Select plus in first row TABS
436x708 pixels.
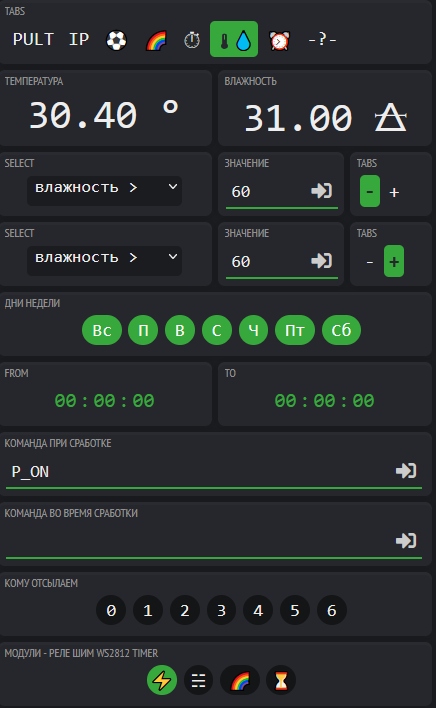pos(394,192)
